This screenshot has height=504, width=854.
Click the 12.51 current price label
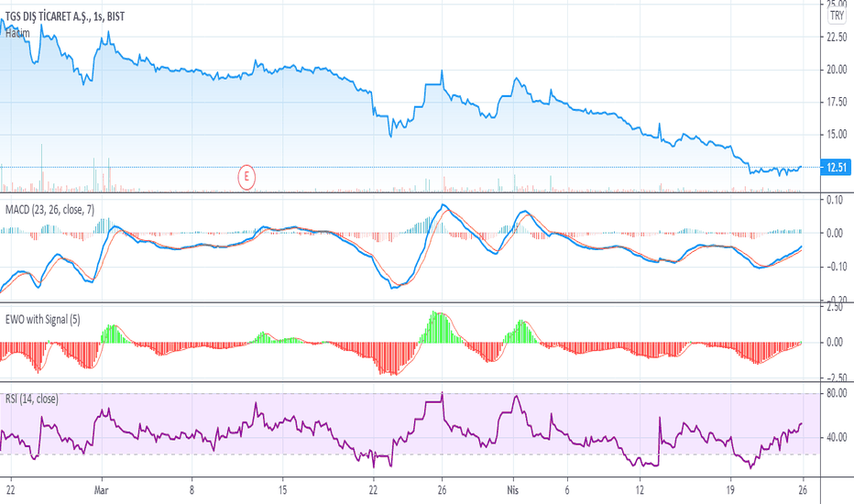(x=837, y=168)
